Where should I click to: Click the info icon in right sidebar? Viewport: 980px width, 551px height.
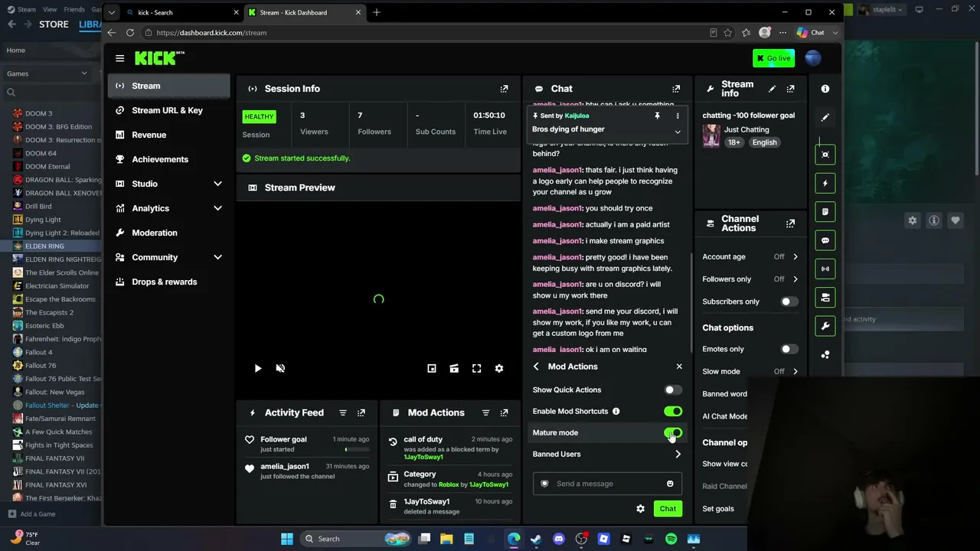point(825,89)
